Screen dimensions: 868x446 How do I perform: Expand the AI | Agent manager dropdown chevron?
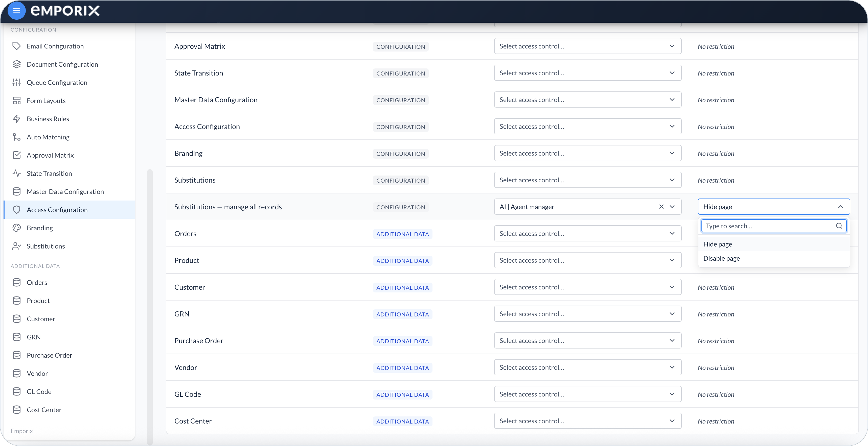[x=672, y=206]
